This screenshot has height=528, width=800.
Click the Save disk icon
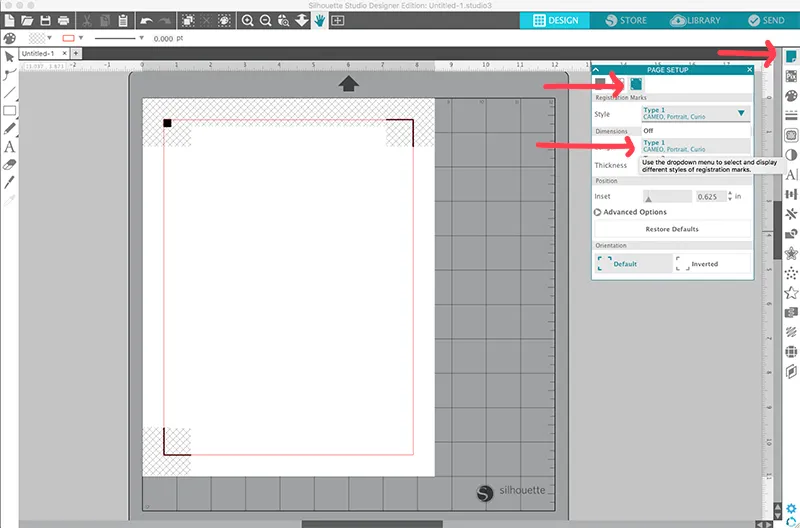pyautogui.click(x=45, y=20)
